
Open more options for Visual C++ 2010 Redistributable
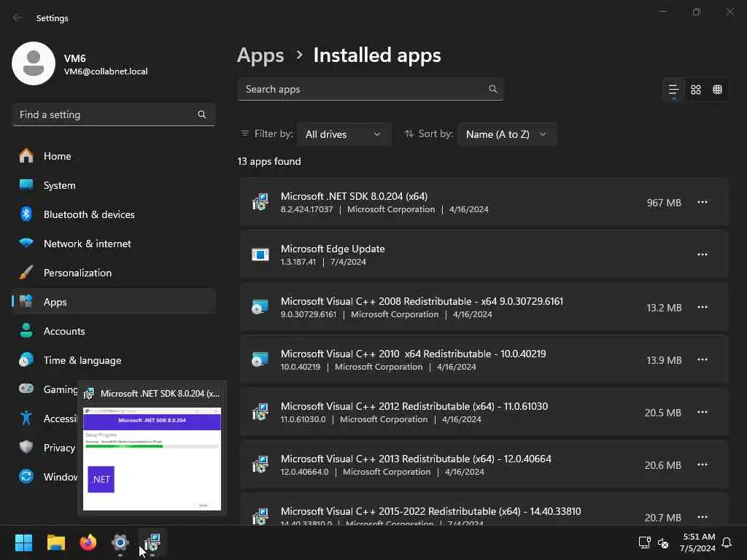pyautogui.click(x=703, y=359)
